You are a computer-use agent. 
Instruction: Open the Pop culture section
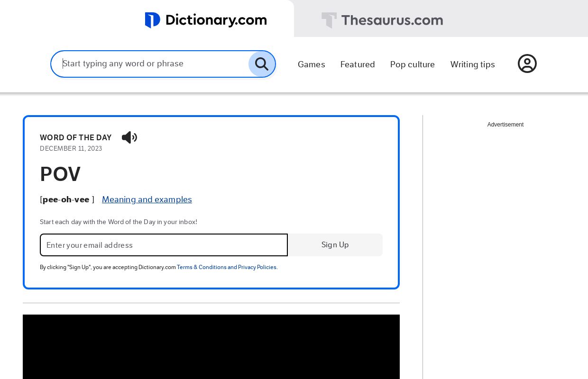tap(412, 64)
